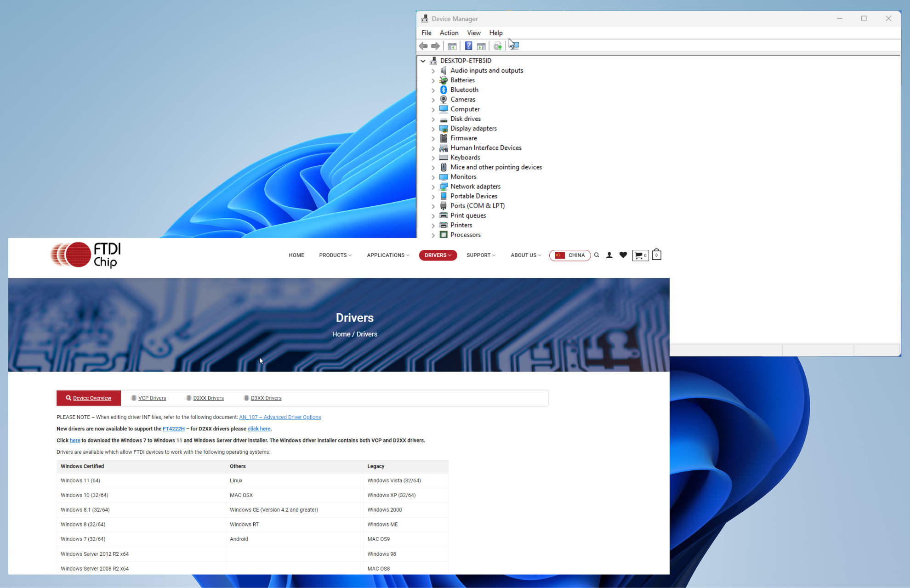Click the Scan for hardware changes icon
The width and height of the screenshot is (910, 588).
click(x=514, y=46)
